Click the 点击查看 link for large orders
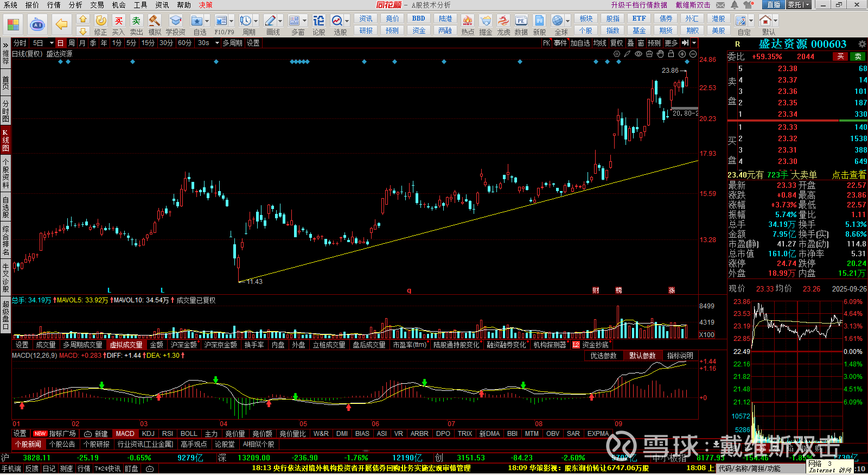Screen dimensions: 868x475 849,175
